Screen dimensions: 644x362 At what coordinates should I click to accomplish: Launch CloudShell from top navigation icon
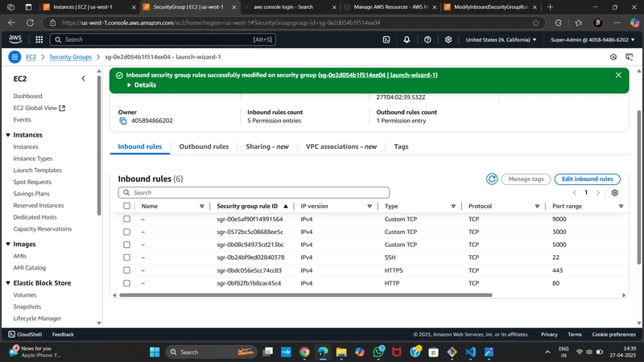tap(386, 39)
